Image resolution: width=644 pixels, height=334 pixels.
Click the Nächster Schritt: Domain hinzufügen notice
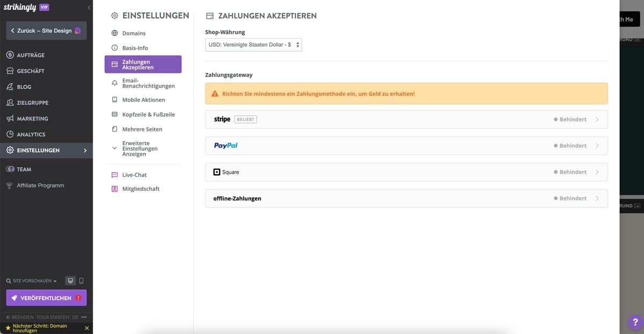[40, 328]
